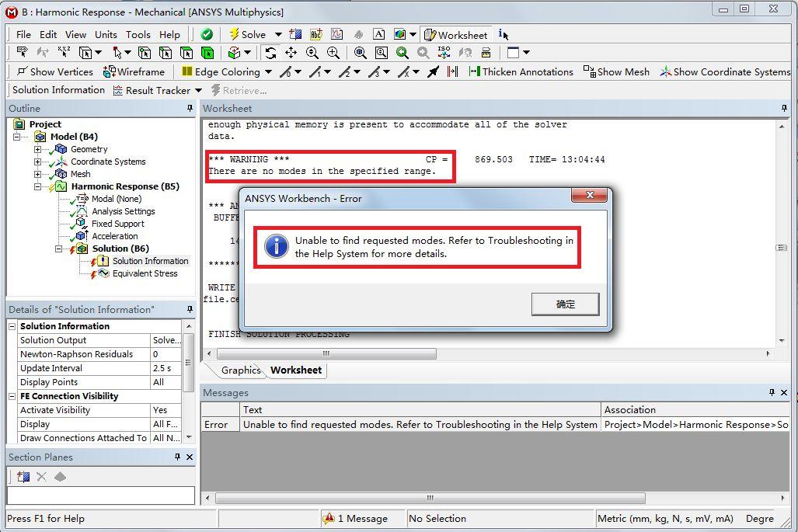Screen dimensions: 798x532
Task: Activate the Rotate view tool
Action: click(x=270, y=53)
